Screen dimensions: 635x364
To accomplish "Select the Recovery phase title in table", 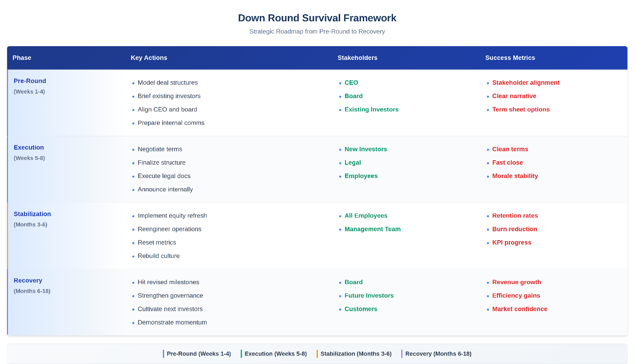I will 28,281.
